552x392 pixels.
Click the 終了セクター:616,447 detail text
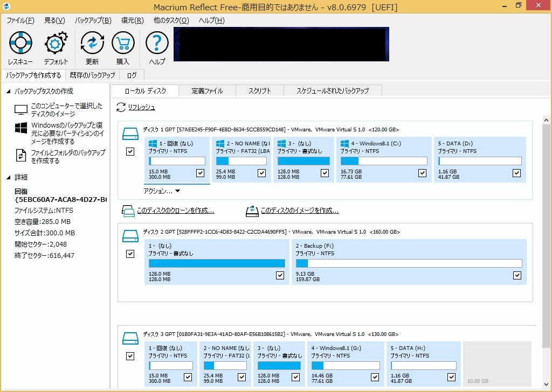tap(44, 256)
